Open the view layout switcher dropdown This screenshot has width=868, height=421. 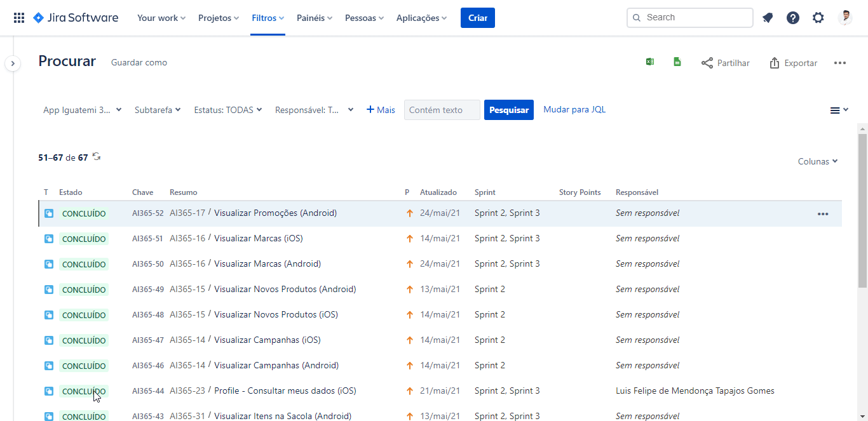[x=839, y=110]
